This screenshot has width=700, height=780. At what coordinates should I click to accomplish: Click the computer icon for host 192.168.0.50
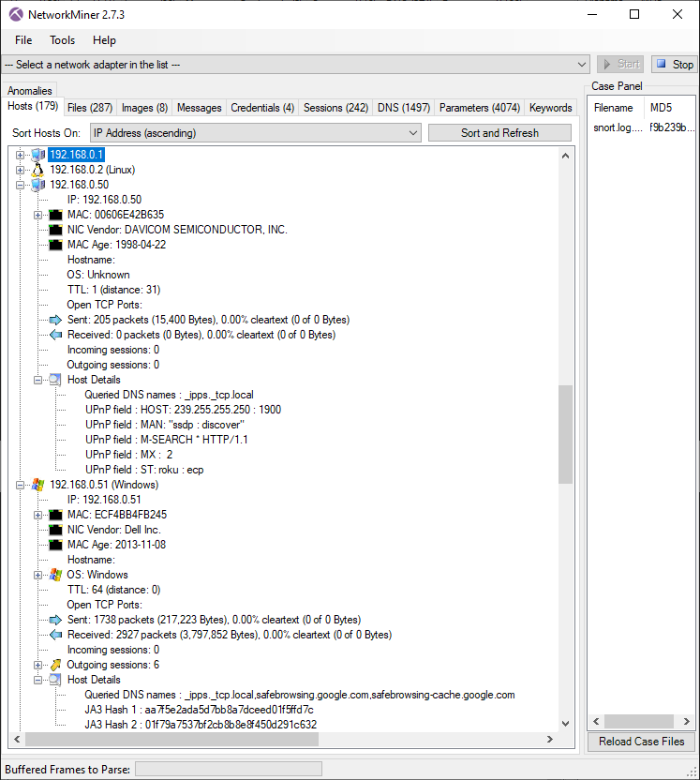click(37, 185)
